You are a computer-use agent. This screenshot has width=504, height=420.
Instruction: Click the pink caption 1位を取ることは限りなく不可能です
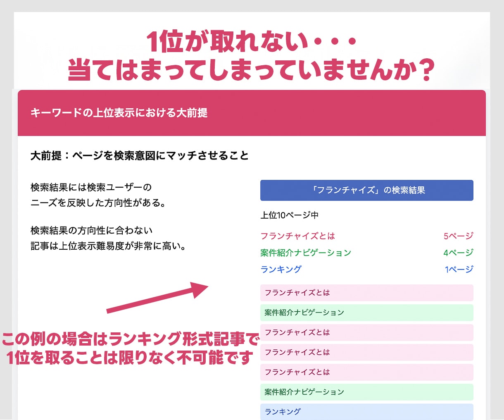(130, 358)
